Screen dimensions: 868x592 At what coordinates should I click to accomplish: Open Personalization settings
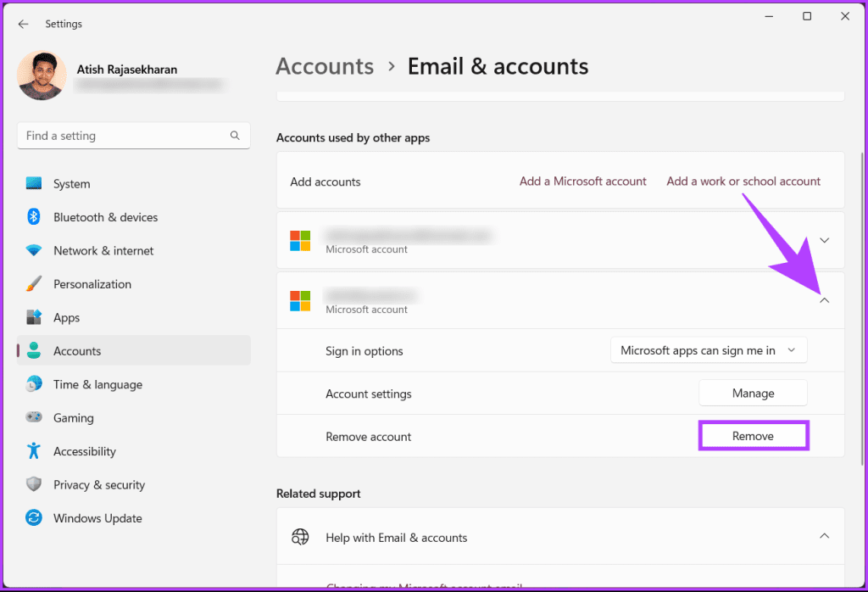tap(34, 283)
